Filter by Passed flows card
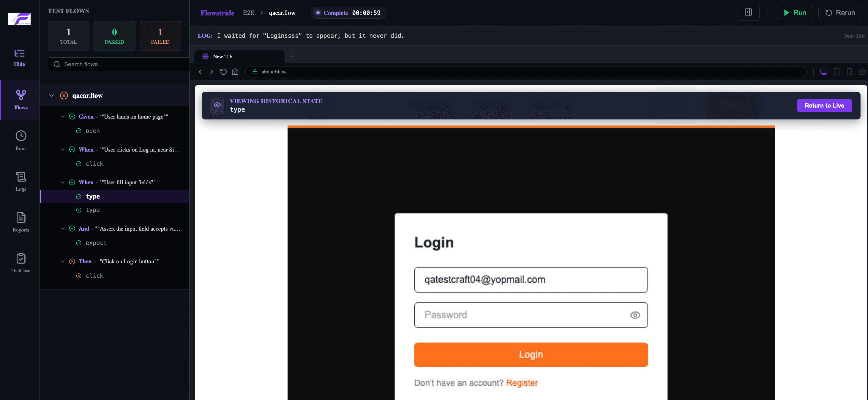Viewport: 868px width, 400px height. [114, 36]
